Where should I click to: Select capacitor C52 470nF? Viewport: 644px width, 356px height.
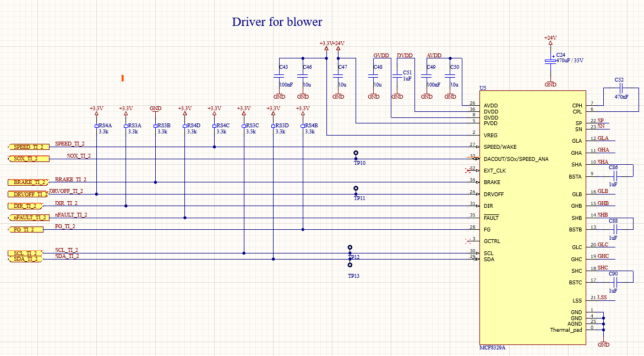(x=620, y=88)
